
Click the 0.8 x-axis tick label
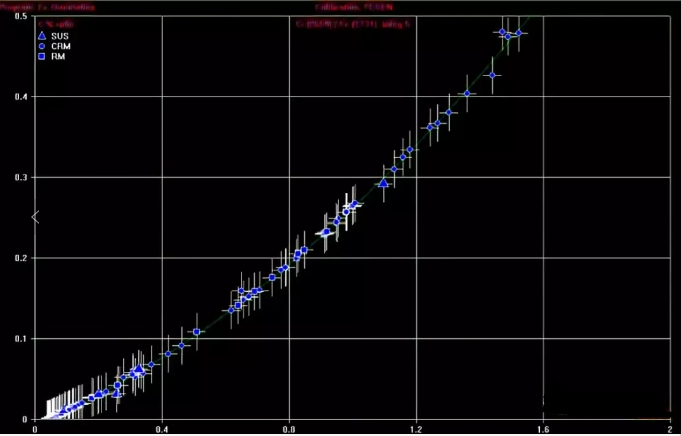[x=289, y=428]
